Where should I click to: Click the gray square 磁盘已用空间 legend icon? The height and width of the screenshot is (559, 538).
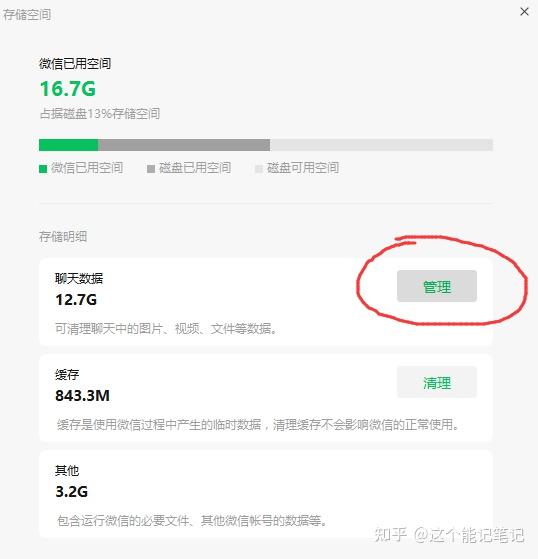[151, 169]
